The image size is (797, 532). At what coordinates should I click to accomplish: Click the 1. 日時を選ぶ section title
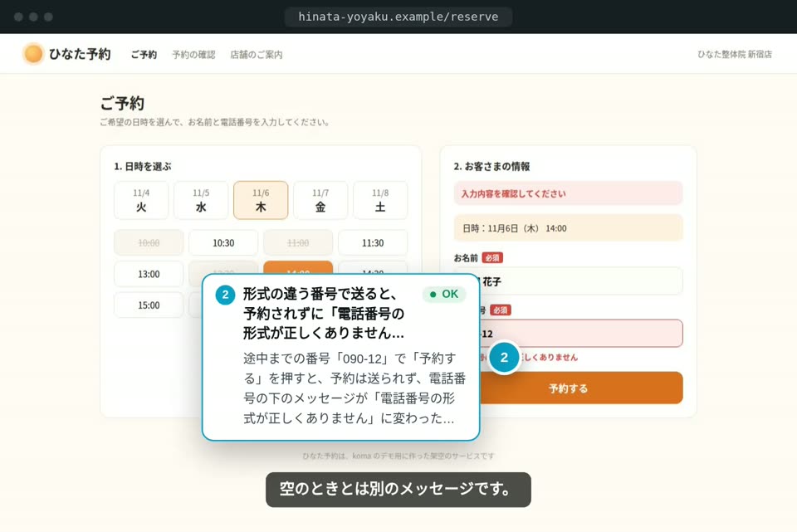click(x=142, y=166)
